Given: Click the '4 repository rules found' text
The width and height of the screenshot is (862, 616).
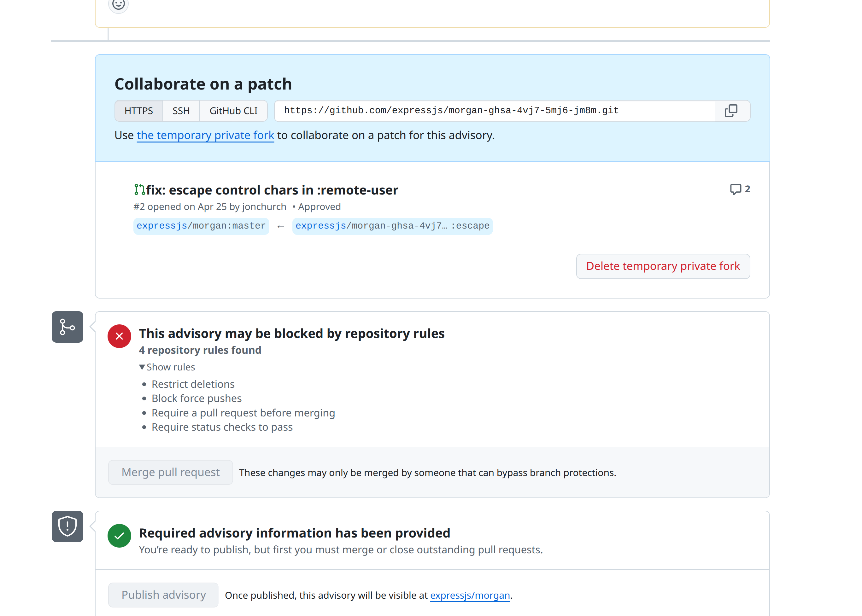Looking at the screenshot, I should click(200, 350).
